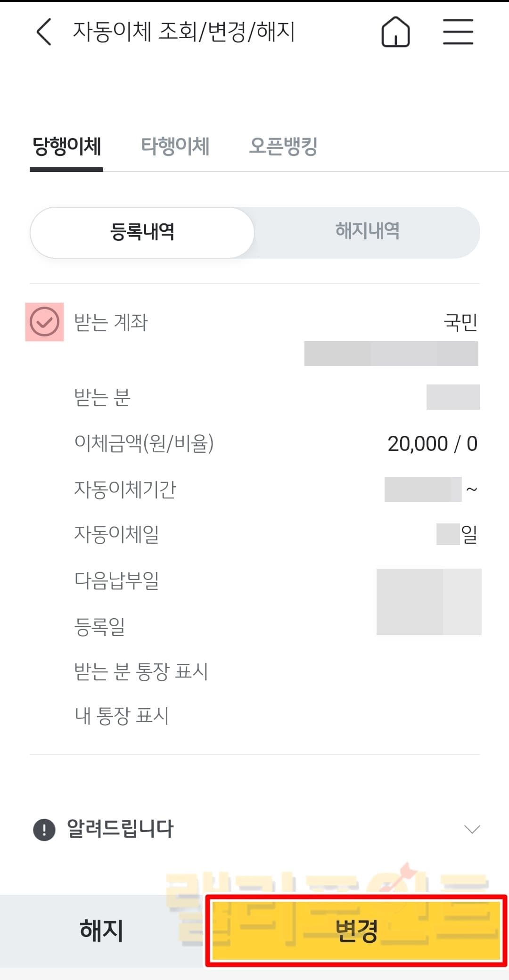Click the 알려드립니다 notice heading

(120, 828)
